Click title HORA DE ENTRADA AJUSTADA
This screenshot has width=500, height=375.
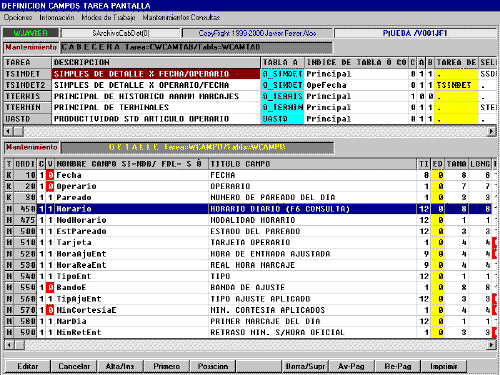313,254
